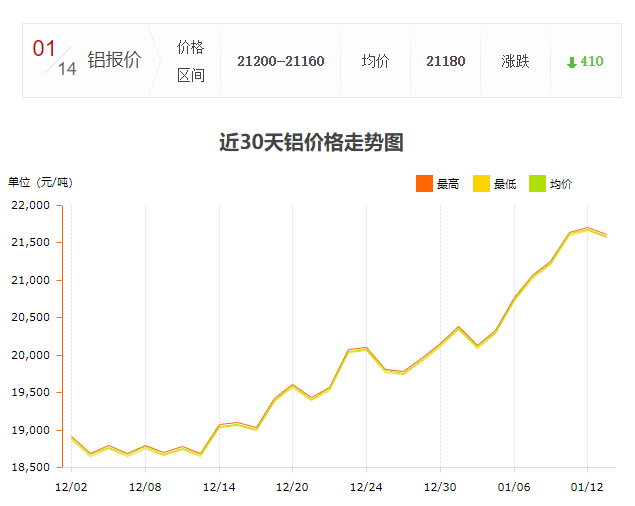
Task: Select the price range 21200-21160
Action: (281, 61)
